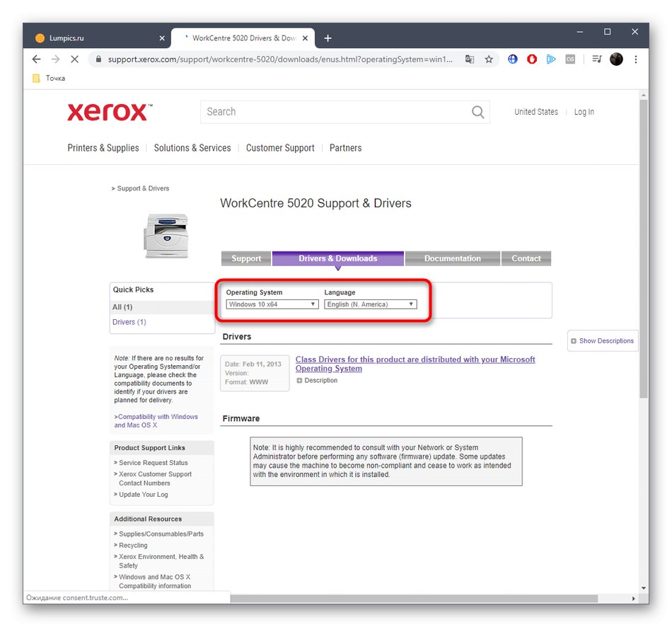This screenshot has height=627, width=672.
Task: Click the browser forward arrow
Action: 55,59
